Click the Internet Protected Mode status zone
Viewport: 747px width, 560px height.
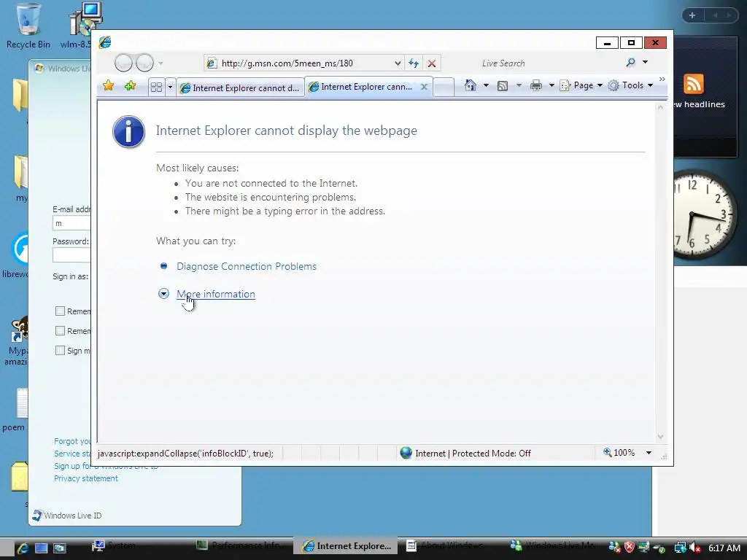click(465, 453)
